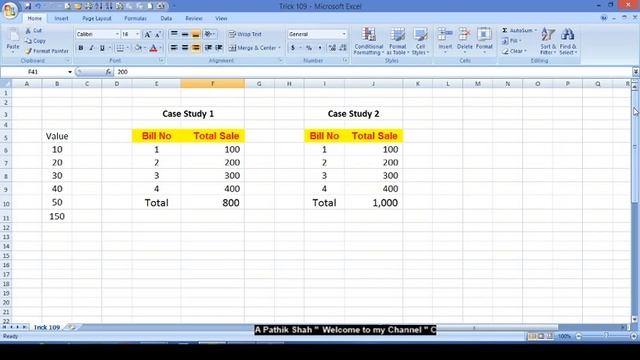Open Format as Table gallery
This screenshot has height=360, width=640.
tap(398, 41)
